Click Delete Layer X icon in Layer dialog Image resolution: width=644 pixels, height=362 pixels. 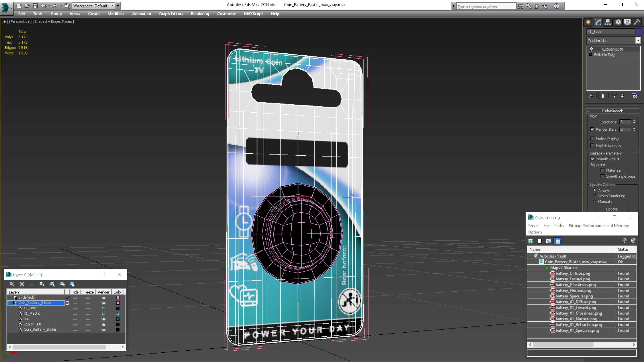(22, 284)
